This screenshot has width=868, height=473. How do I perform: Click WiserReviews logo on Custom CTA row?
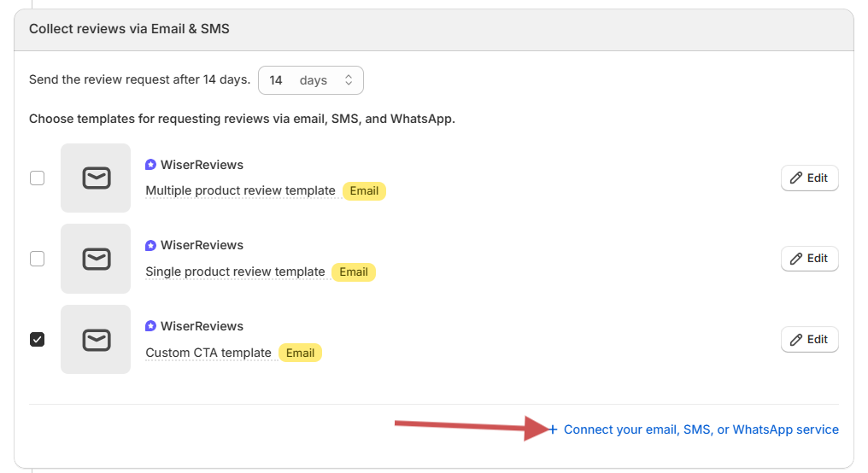pos(151,326)
